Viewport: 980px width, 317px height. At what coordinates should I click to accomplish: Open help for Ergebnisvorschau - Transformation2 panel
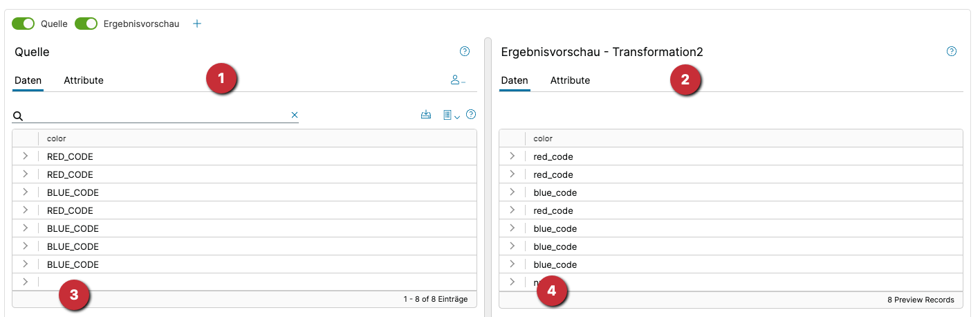pyautogui.click(x=952, y=51)
